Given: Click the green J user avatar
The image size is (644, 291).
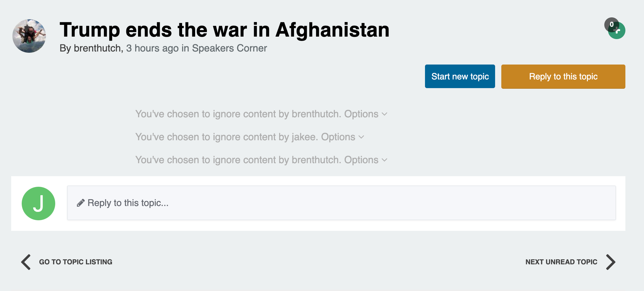Looking at the screenshot, I should point(38,204).
